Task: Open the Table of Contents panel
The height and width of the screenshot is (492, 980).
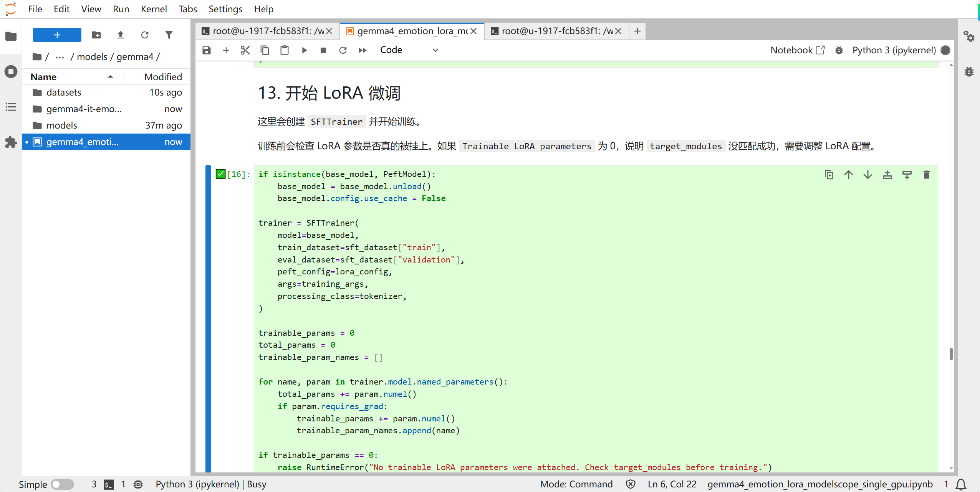Action: [x=11, y=107]
